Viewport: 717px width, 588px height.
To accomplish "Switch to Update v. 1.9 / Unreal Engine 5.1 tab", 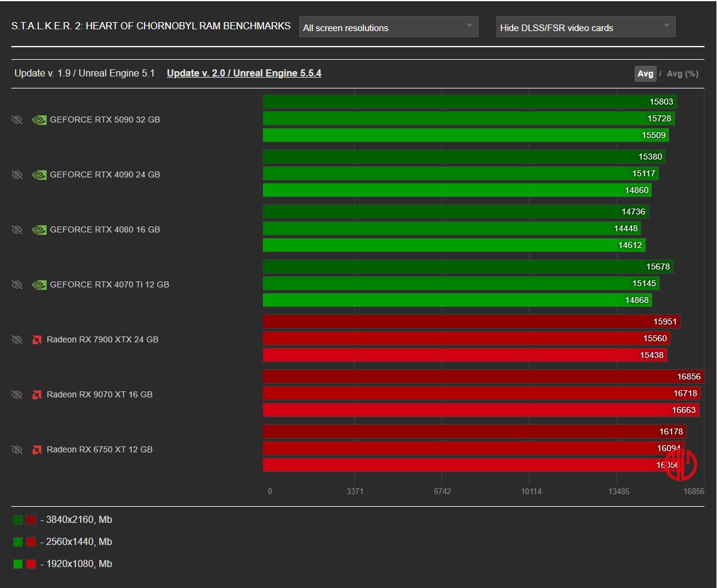I will tap(84, 73).
